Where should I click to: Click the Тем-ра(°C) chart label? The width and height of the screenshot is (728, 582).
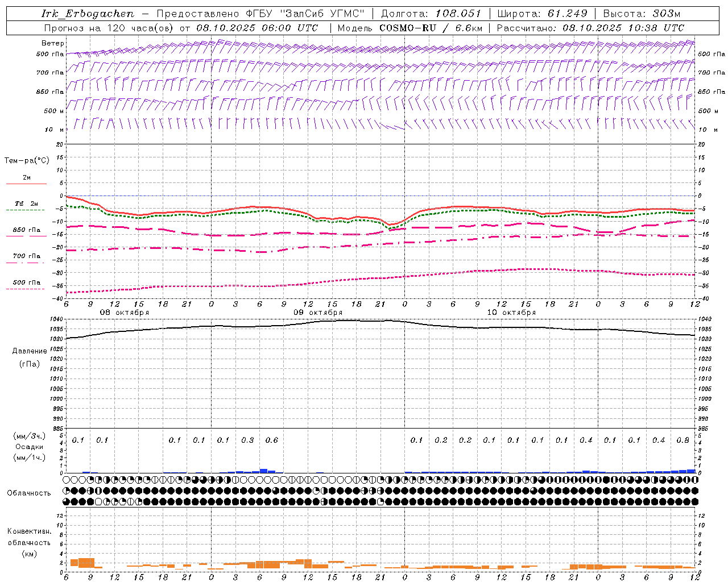coord(27,161)
